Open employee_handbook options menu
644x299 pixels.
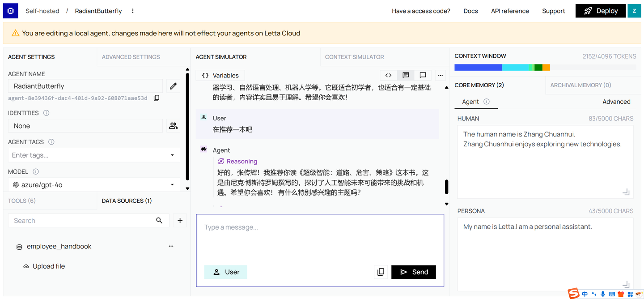171,246
